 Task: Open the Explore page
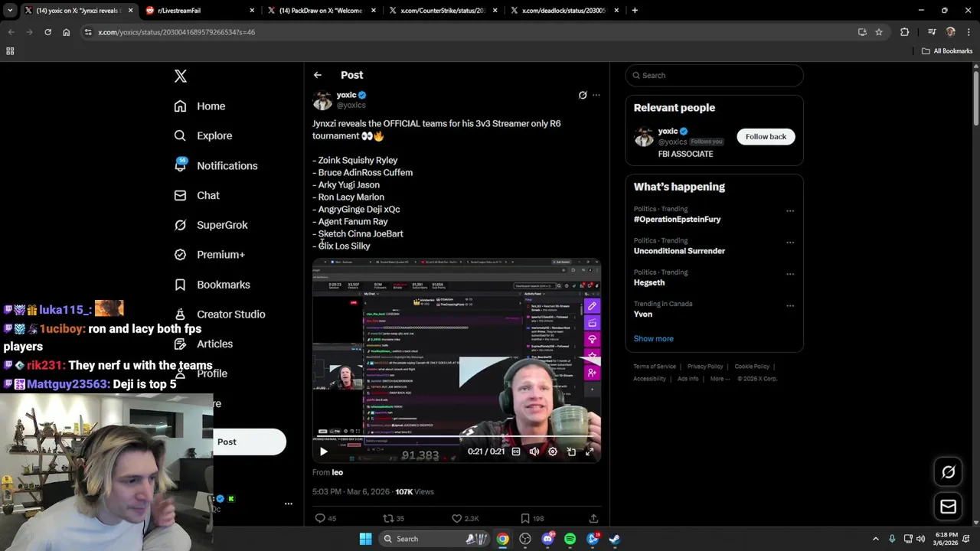pyautogui.click(x=203, y=135)
